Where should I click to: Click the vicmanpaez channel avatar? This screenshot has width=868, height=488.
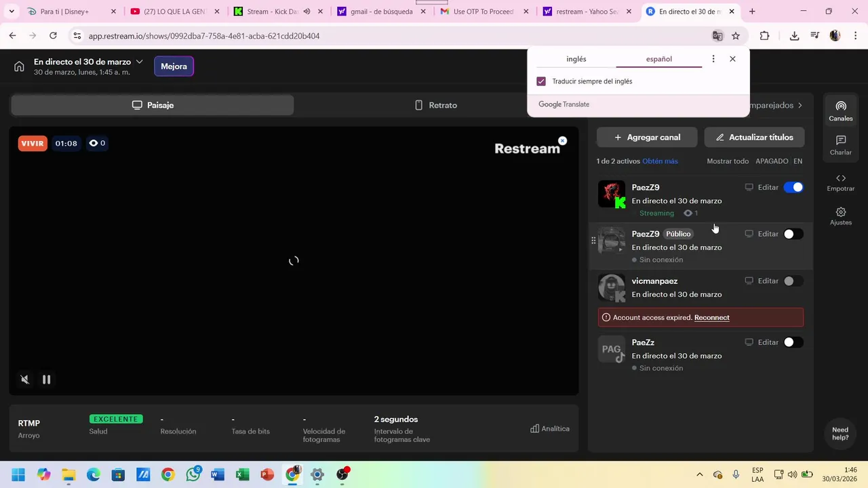click(x=612, y=287)
